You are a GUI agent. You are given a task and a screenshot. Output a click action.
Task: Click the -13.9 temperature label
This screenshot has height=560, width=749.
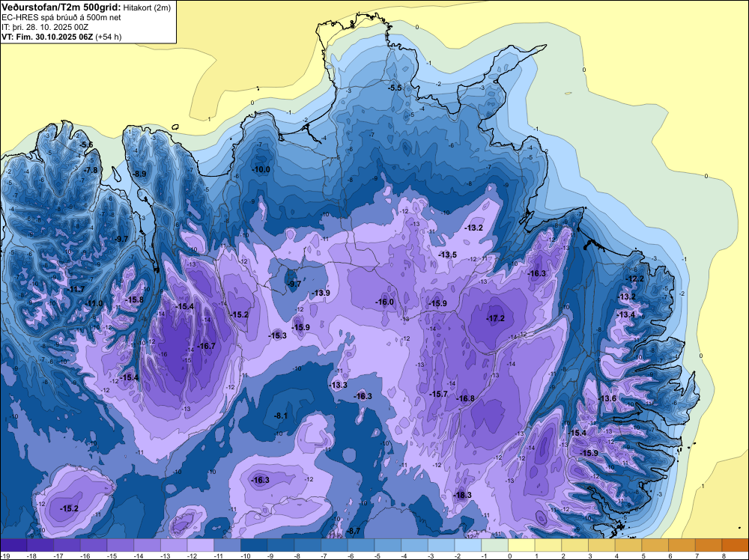tap(321, 293)
